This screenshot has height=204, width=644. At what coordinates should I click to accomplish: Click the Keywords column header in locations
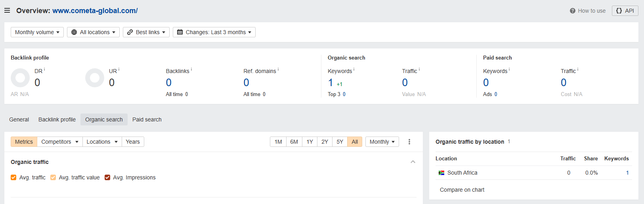616,158
